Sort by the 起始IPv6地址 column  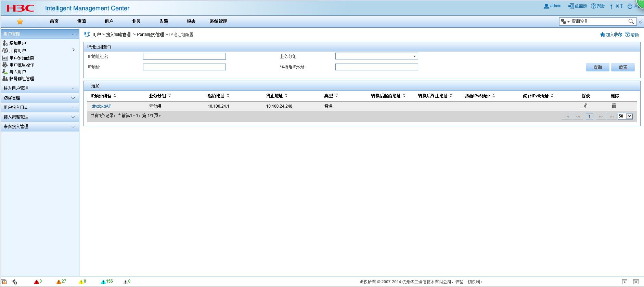point(480,96)
